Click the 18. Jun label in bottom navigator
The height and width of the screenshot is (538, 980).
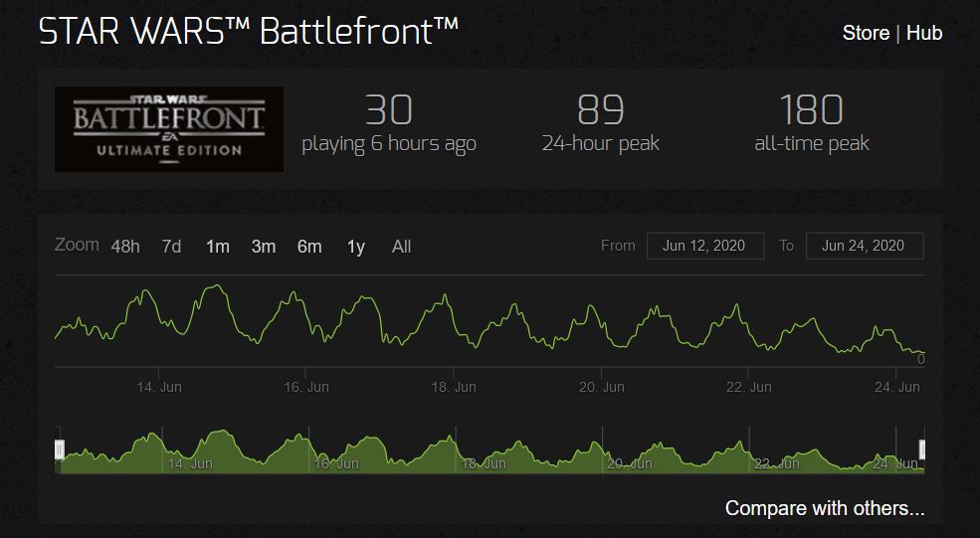pyautogui.click(x=484, y=463)
